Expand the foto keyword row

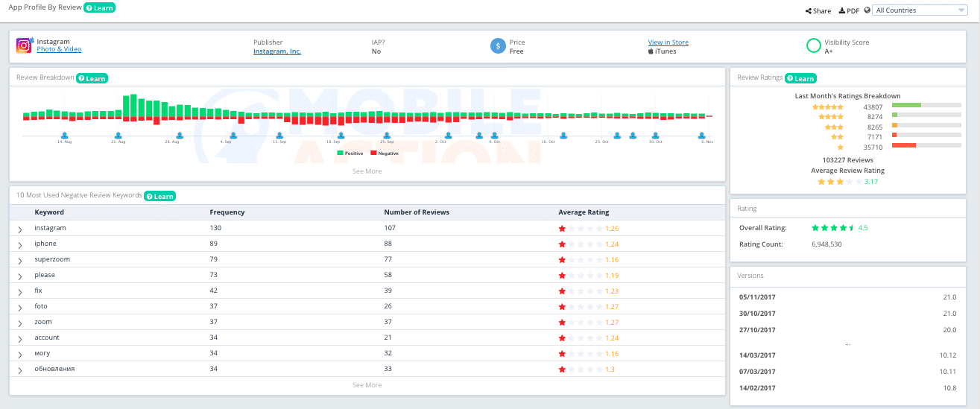point(20,307)
